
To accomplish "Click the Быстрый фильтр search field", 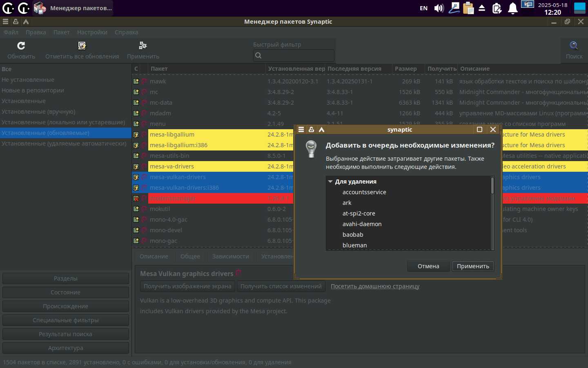I will click(294, 56).
